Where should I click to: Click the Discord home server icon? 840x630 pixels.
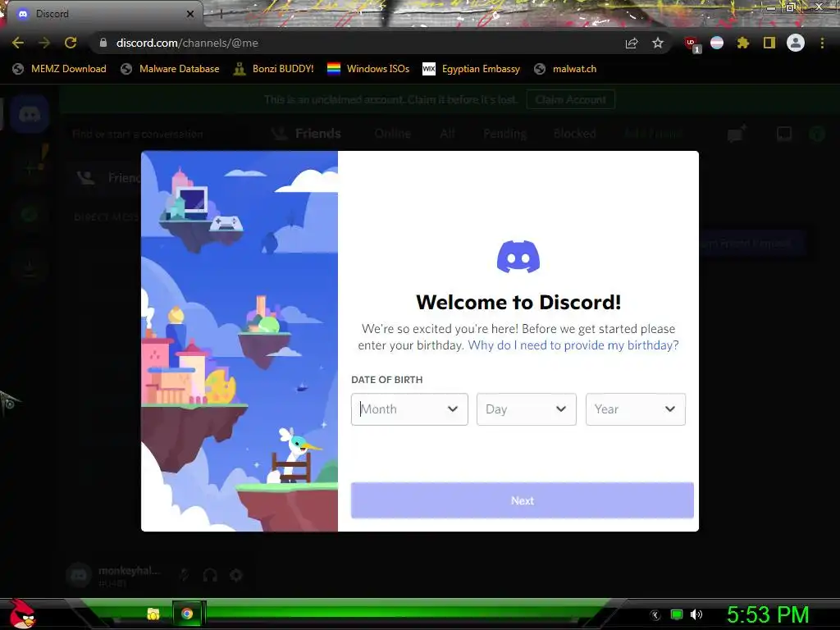(x=30, y=114)
